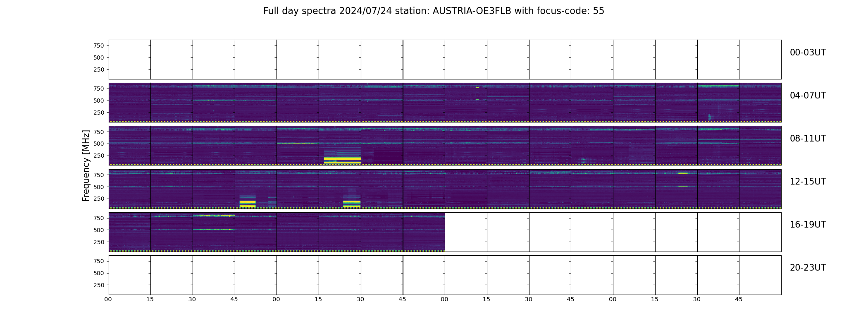
Task: Click the bright yellow burst in the 08-11UT row
Action: (x=342, y=160)
